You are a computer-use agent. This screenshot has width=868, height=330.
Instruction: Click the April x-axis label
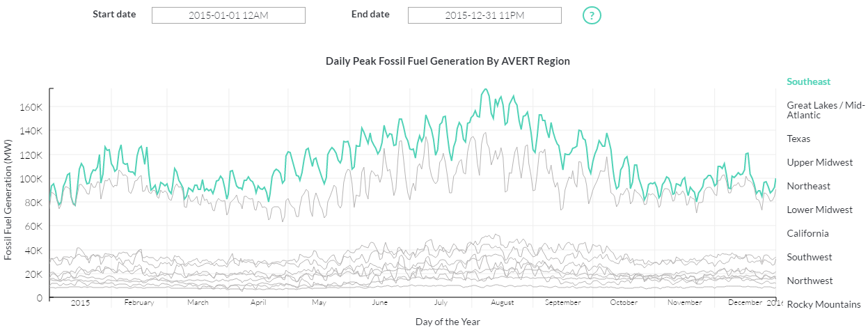(258, 303)
